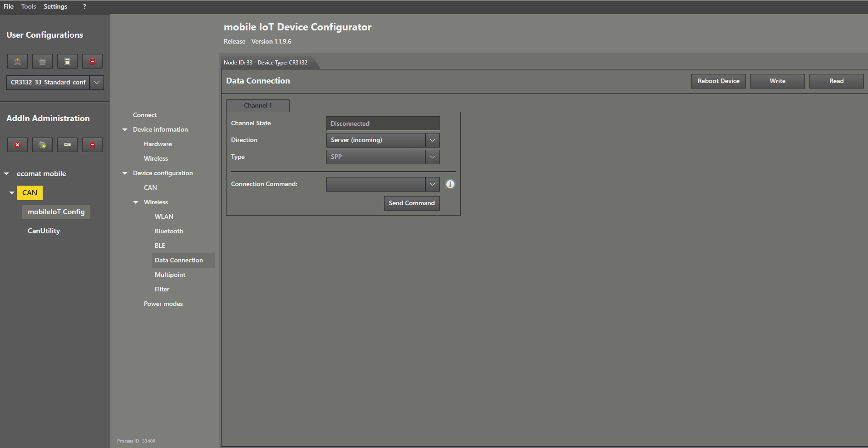868x448 pixels.
Task: Collapse the Device information tree node
Action: (125, 130)
